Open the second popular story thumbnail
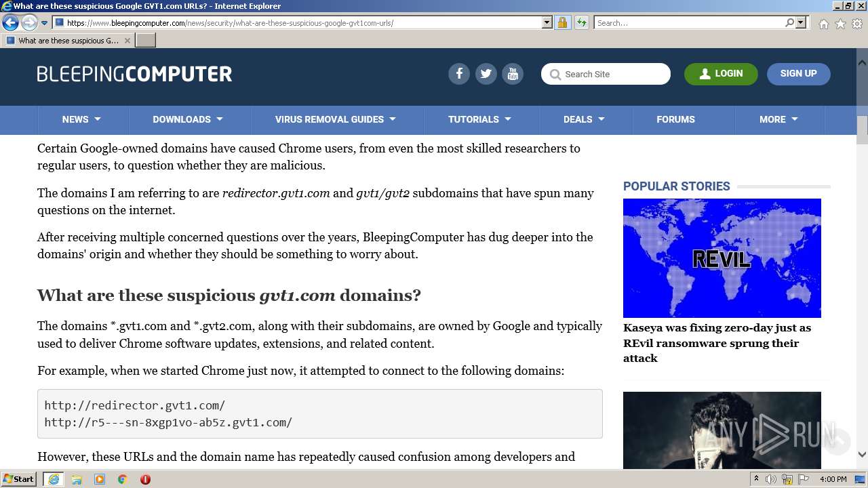Screen dimensions: 868x488 coord(722,430)
